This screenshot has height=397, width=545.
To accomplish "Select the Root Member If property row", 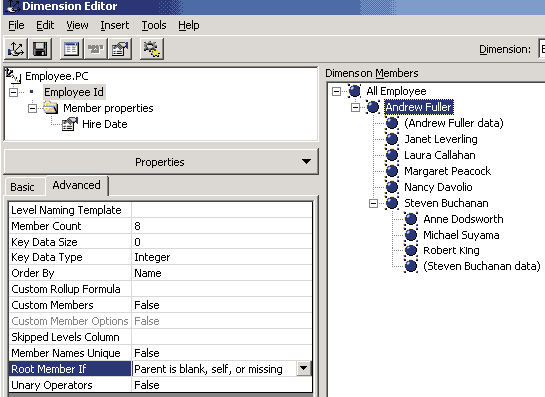I will [x=70, y=369].
